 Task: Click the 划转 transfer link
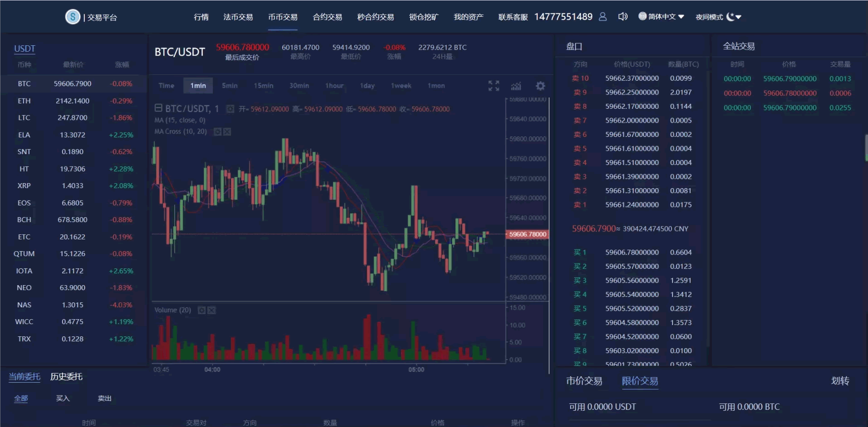[840, 381]
